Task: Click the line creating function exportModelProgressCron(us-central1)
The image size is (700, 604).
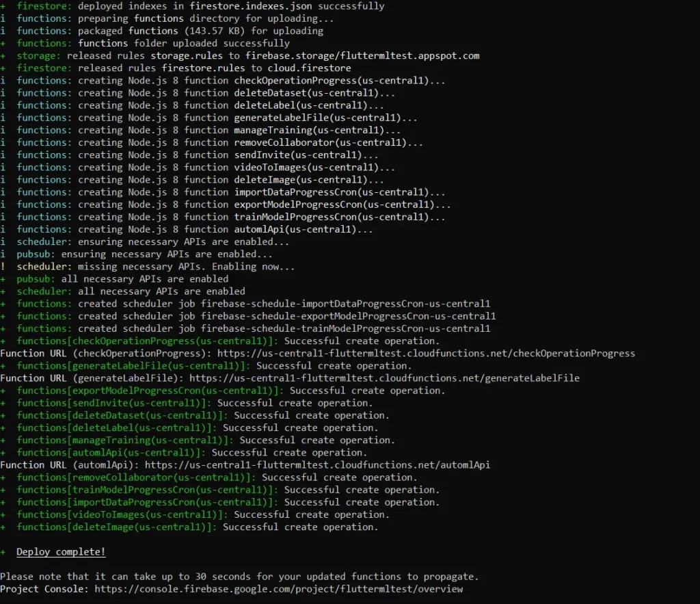Action: (x=226, y=205)
